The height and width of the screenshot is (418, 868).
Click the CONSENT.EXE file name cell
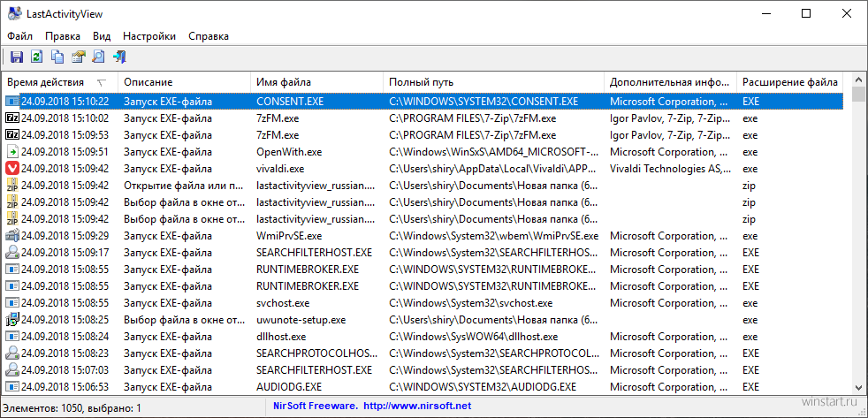click(x=290, y=102)
